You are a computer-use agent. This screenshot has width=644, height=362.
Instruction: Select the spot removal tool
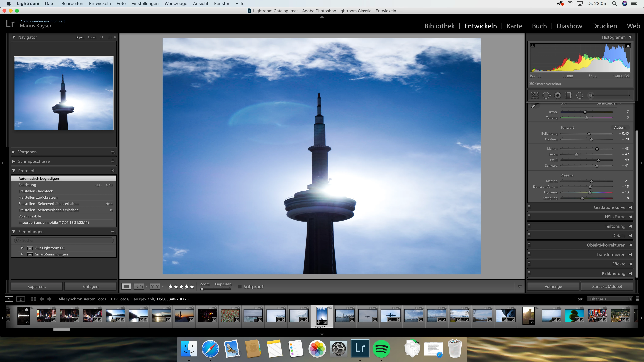(x=546, y=95)
